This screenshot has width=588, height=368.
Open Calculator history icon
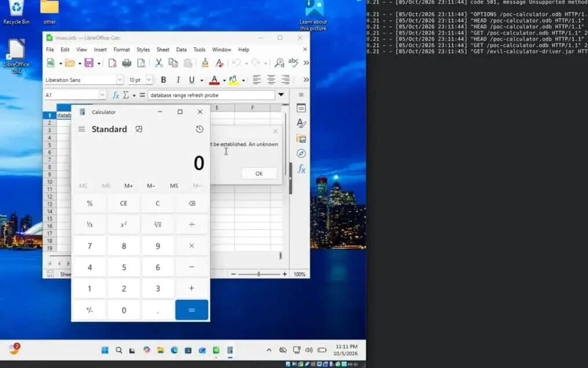[200, 129]
